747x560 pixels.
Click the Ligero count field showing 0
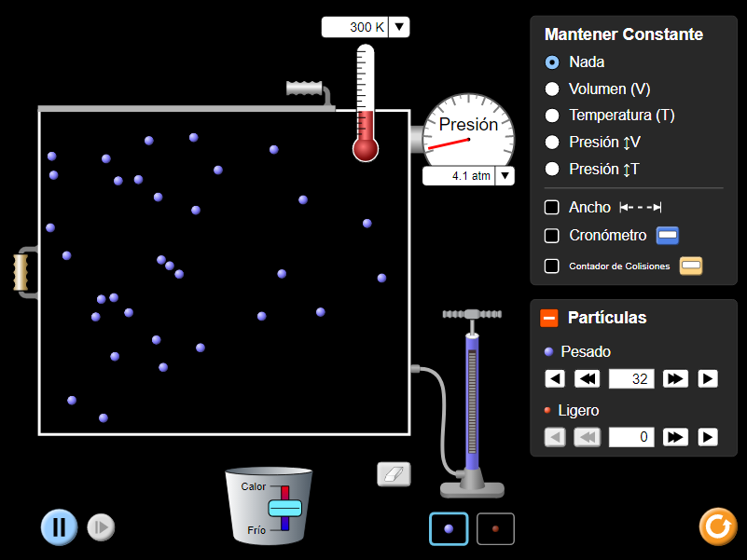pos(631,437)
